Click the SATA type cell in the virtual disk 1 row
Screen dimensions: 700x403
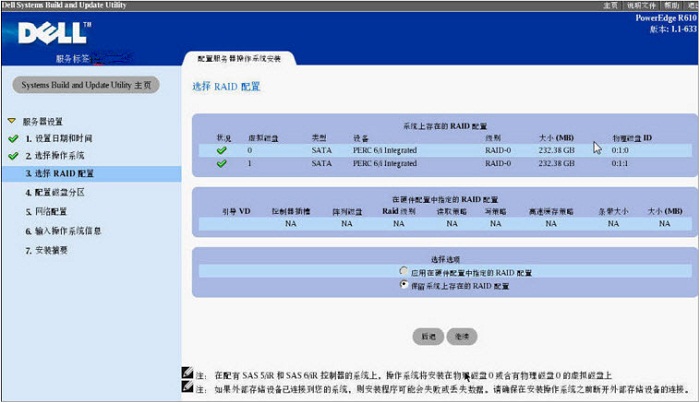coord(321,163)
